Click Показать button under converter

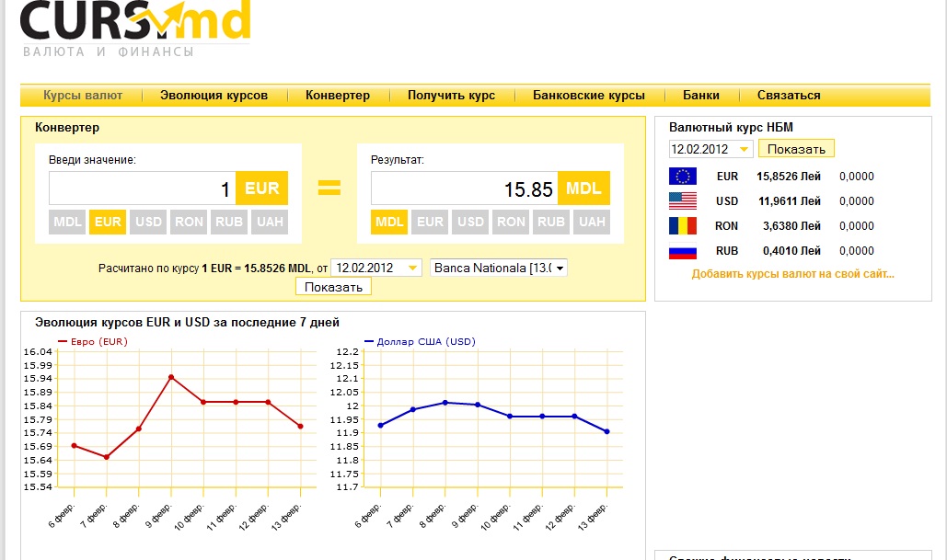333,287
